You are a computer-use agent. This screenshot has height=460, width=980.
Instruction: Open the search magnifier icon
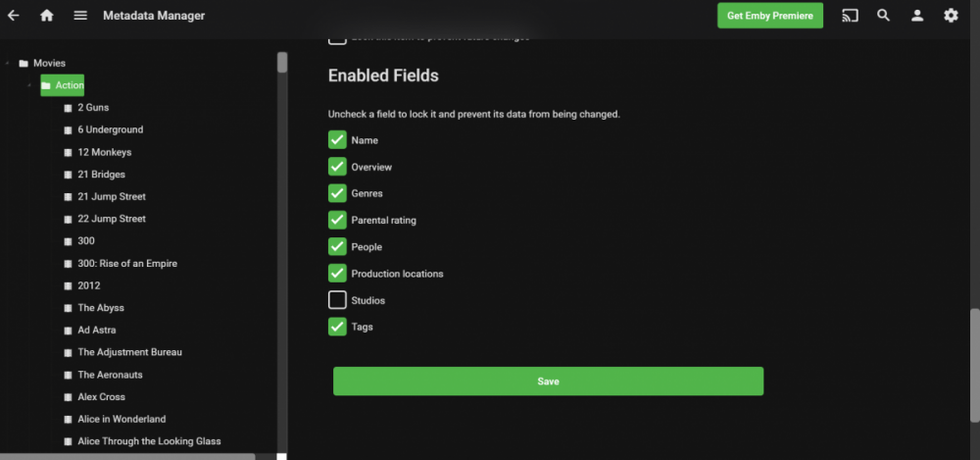pyautogui.click(x=884, y=16)
